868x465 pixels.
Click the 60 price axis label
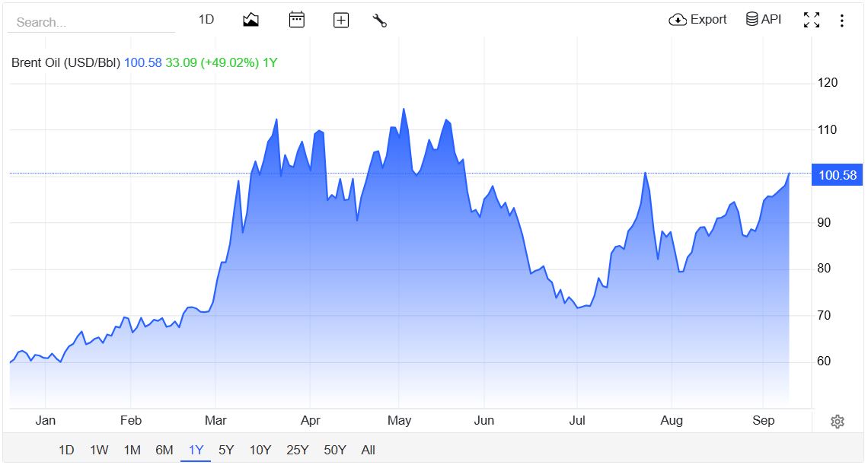tap(825, 361)
